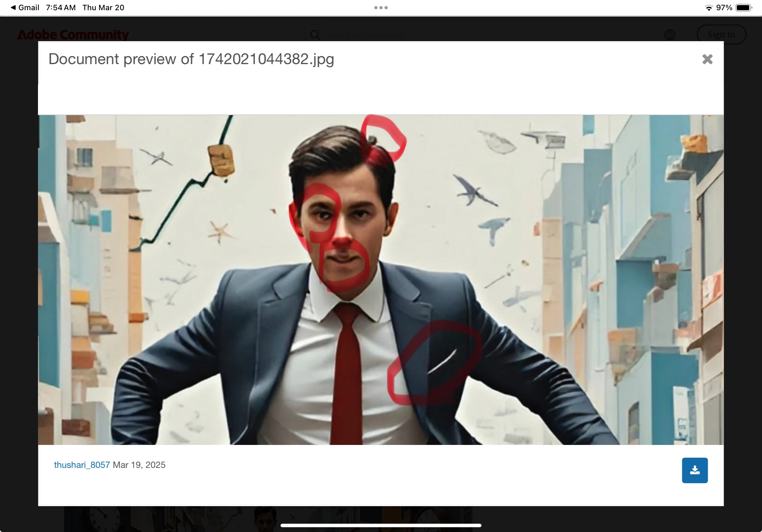Tap the Thu Mar 20 date in status bar

click(x=103, y=7)
